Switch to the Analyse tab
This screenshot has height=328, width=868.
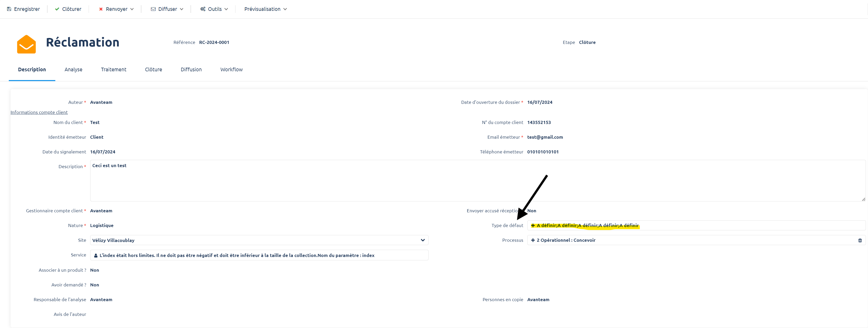pos(73,70)
